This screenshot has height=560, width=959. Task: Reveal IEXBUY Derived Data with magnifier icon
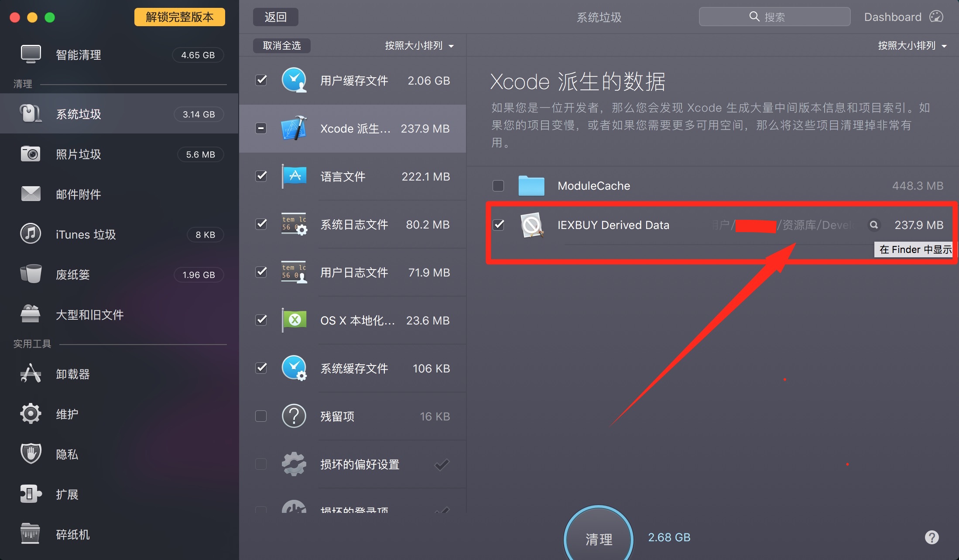[x=874, y=225]
